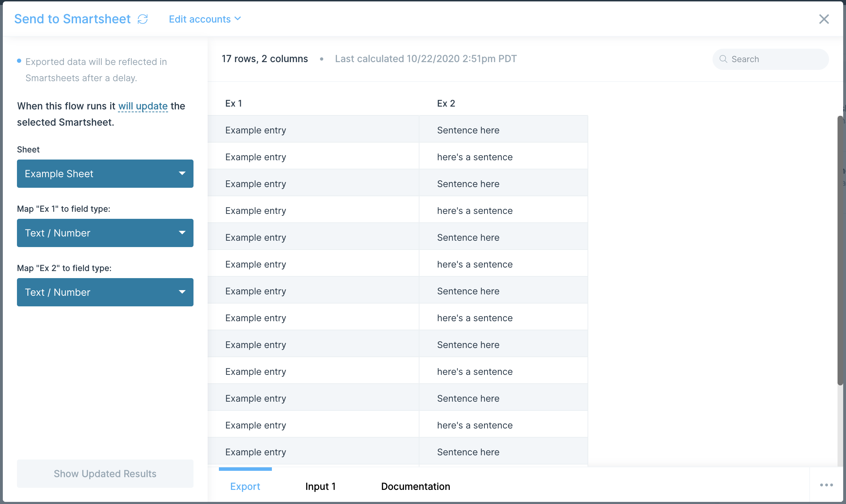
Task: Select 'here's a sentence' in the second row
Action: tap(475, 157)
